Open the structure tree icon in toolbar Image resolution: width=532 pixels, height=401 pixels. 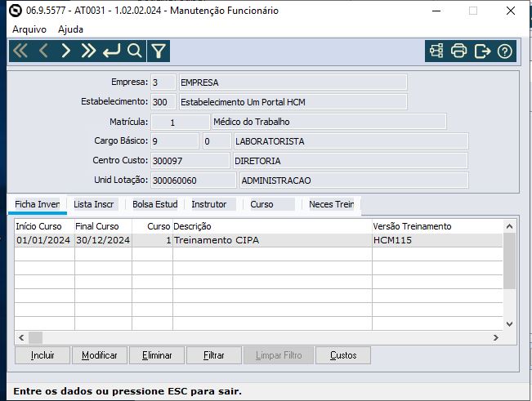pos(436,51)
